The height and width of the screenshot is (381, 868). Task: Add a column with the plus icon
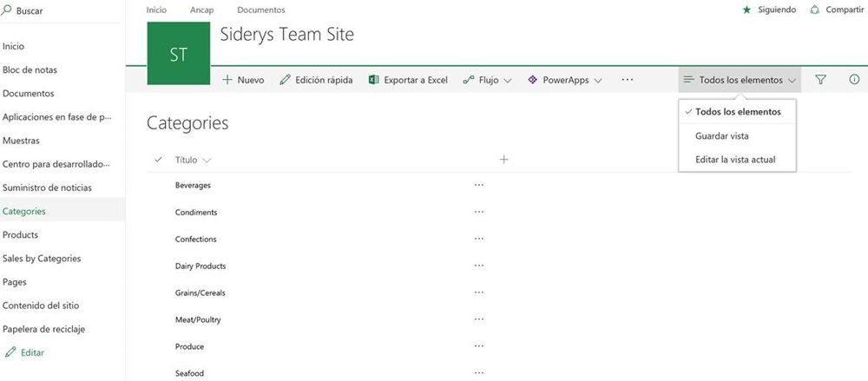[x=503, y=160]
